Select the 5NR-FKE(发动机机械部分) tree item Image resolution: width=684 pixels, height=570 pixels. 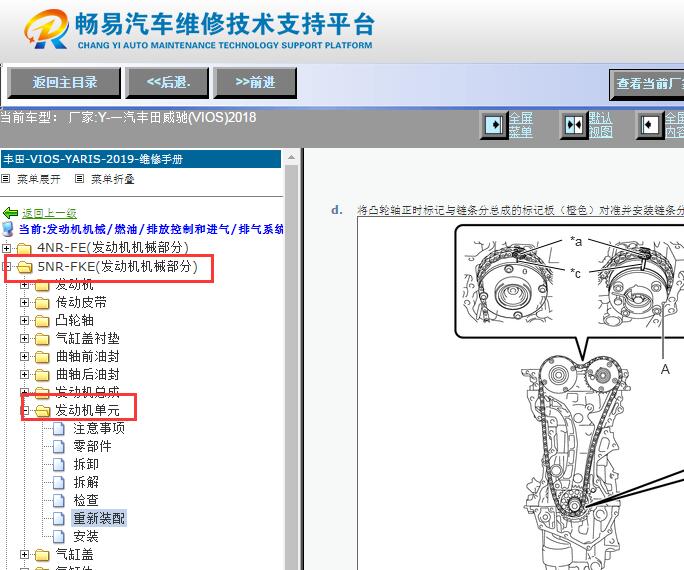pos(117,266)
